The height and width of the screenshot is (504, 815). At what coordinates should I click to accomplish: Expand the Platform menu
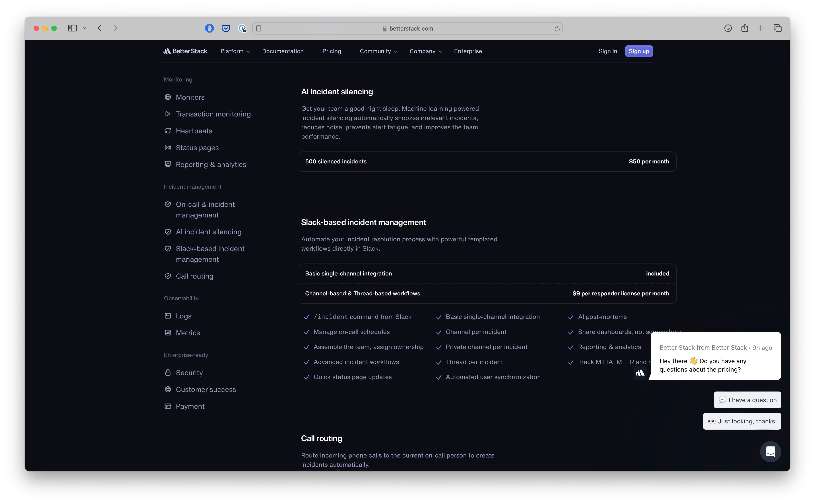(235, 51)
